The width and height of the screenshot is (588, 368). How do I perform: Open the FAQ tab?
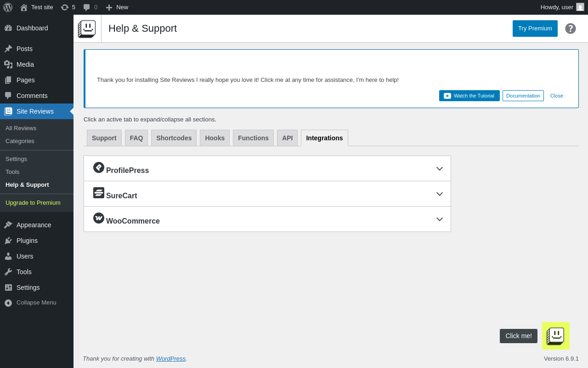point(136,138)
